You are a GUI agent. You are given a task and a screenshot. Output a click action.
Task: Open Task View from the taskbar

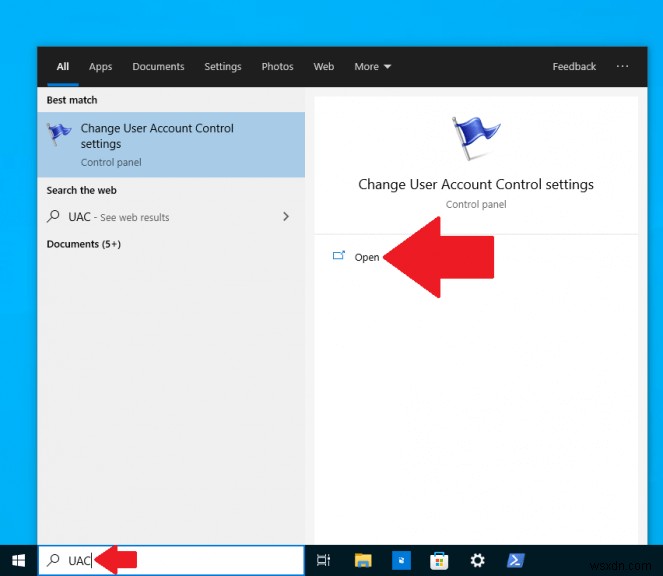click(323, 561)
